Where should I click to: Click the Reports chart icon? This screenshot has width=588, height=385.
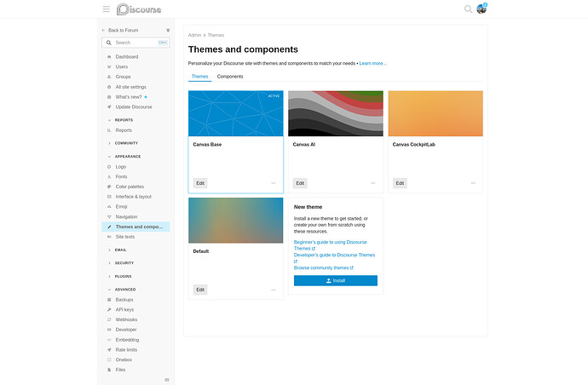(109, 130)
